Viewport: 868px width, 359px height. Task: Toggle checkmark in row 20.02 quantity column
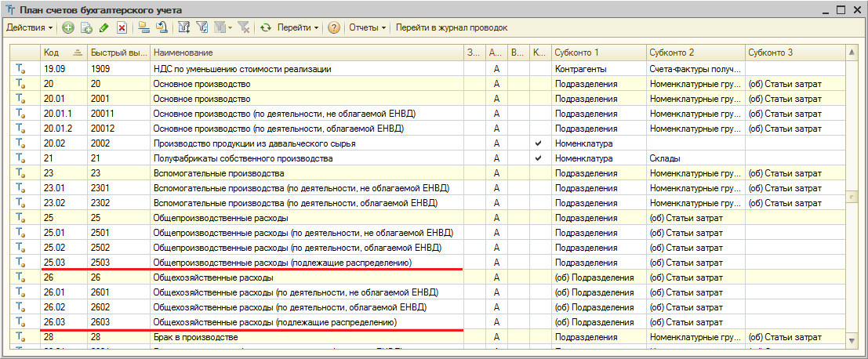[537, 144]
